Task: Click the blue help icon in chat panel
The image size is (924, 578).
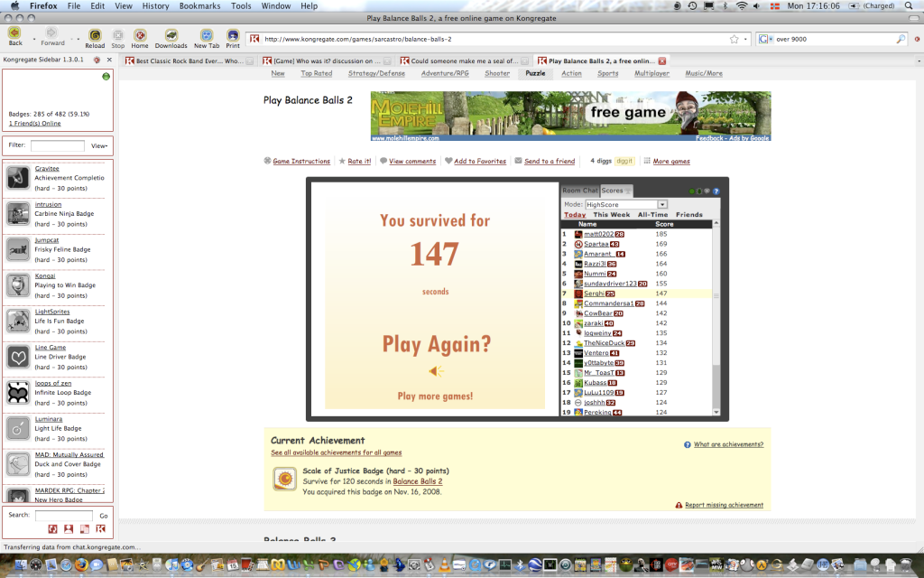Action: pos(716,191)
